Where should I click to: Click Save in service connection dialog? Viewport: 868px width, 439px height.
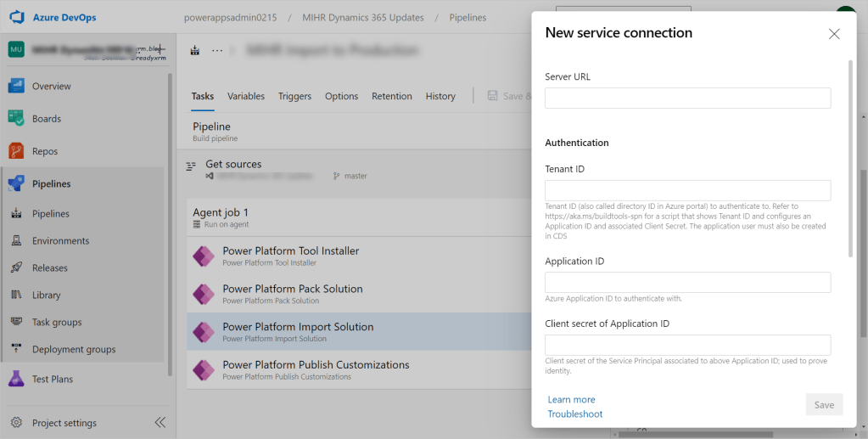point(824,405)
